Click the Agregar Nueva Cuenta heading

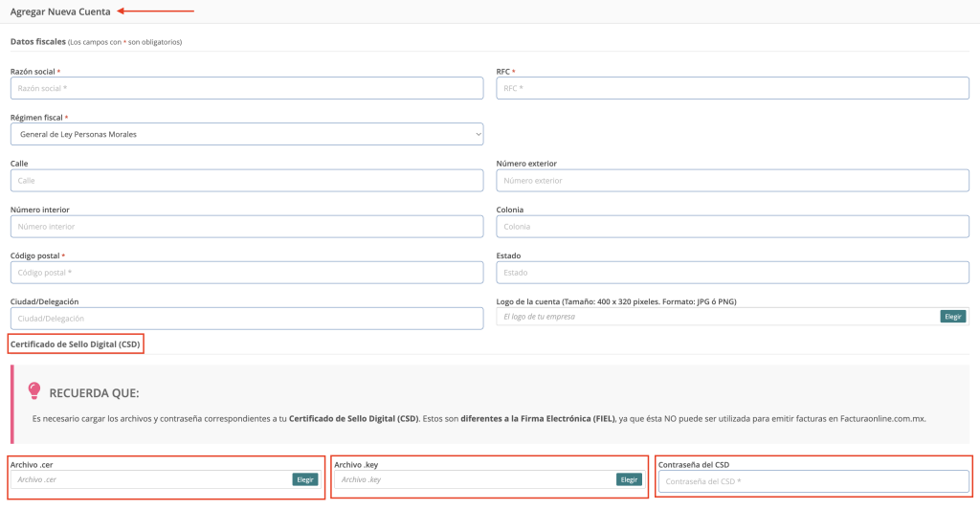[60, 11]
